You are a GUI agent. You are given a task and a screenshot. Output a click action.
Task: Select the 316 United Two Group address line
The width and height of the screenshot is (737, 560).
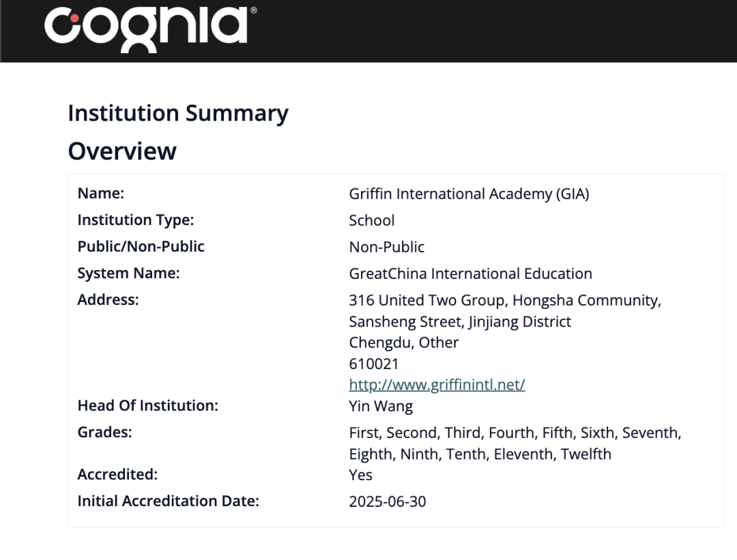pos(504,300)
